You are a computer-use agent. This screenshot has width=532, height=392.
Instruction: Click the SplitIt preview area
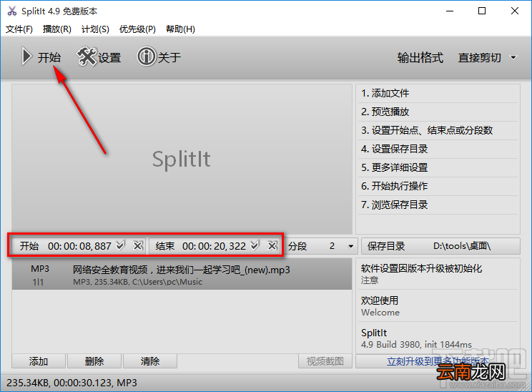[x=182, y=159]
